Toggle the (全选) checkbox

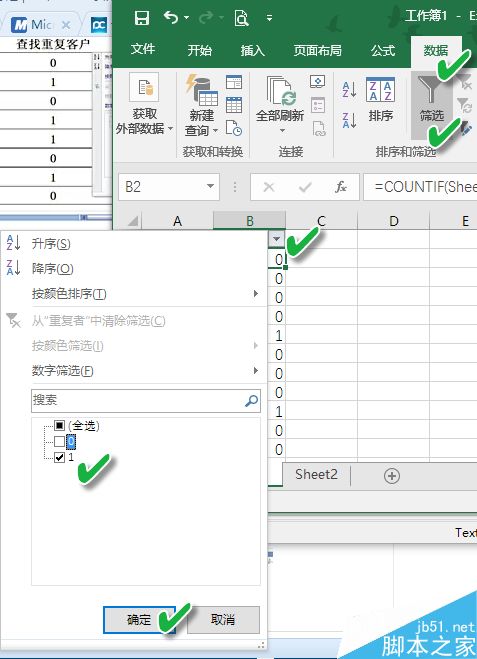pyautogui.click(x=59, y=426)
